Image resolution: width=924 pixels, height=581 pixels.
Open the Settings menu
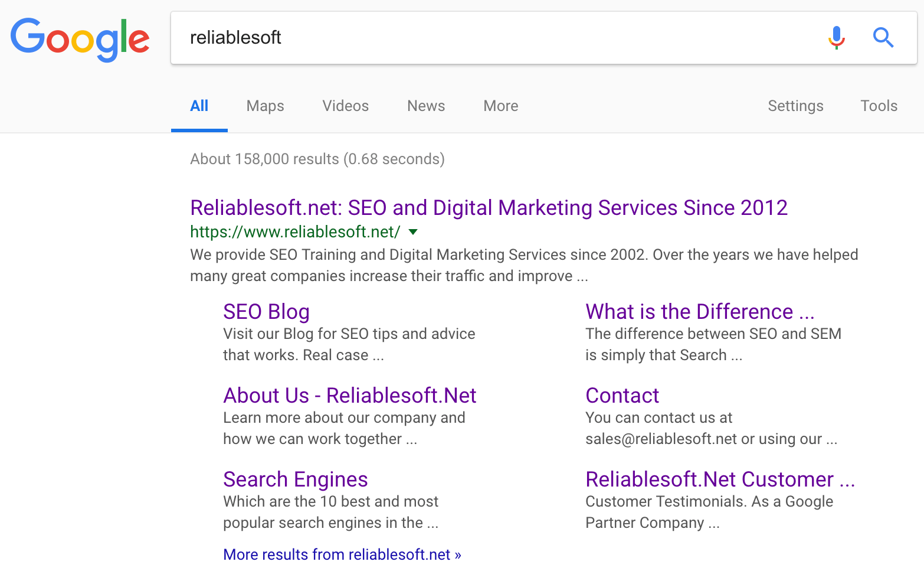(x=795, y=106)
